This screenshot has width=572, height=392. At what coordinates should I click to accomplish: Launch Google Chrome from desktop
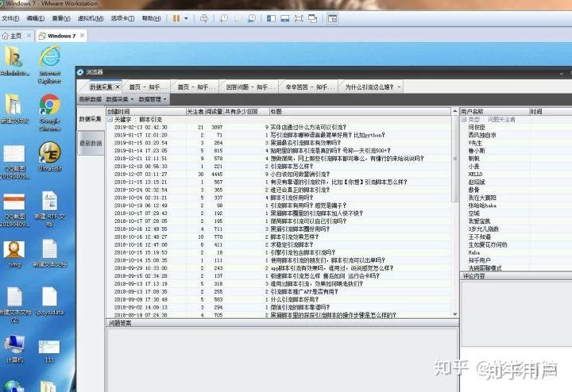tap(50, 106)
